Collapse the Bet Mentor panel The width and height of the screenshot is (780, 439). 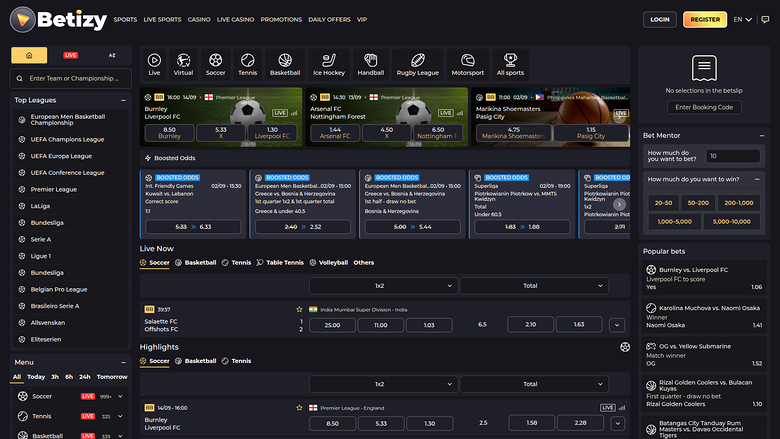pos(762,135)
